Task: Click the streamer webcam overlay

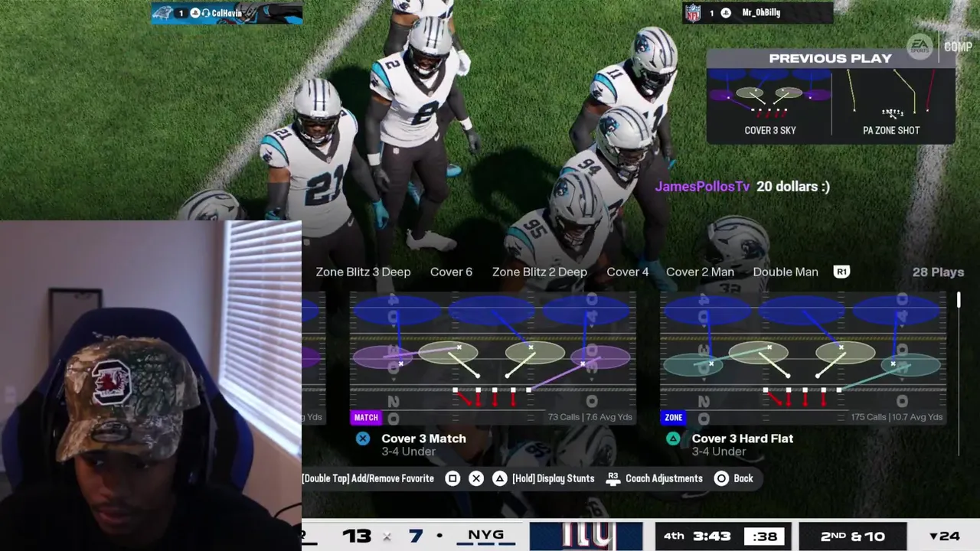Action: coord(151,386)
